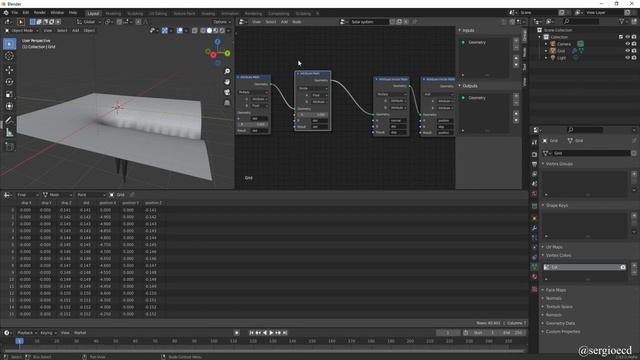This screenshot has height=360, width=640.
Task: Click the viewport pan hand icon
Action: click(227, 82)
